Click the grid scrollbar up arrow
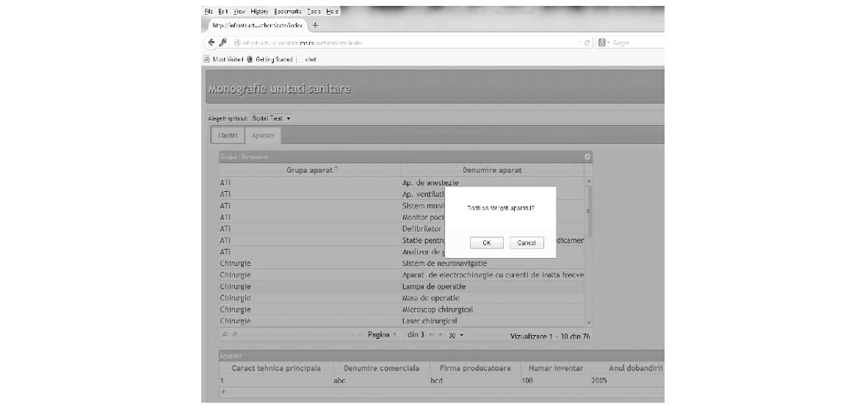Viewport: 868px width, 413px height. pos(588,181)
